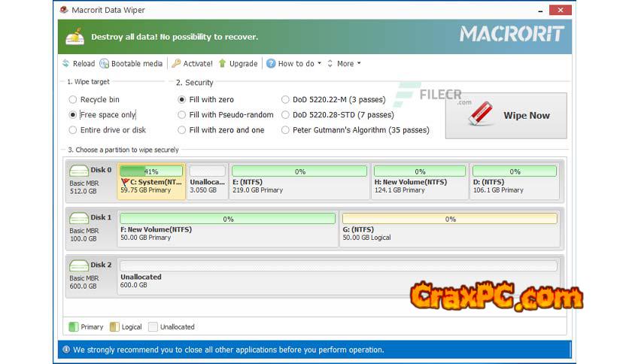Select Peter Gutmann's Algorithm (35 passes)
The height and width of the screenshot is (364, 629).
coord(286,130)
